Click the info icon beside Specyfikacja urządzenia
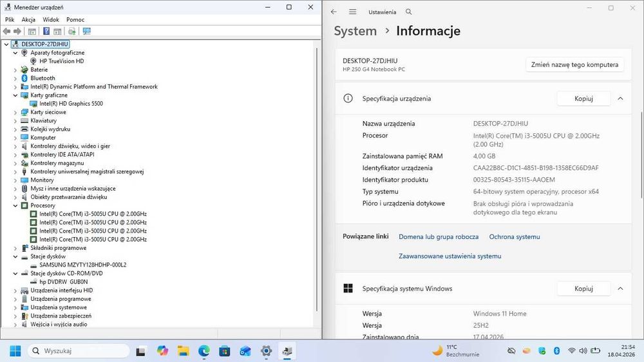This screenshot has width=644, height=362. click(x=348, y=99)
